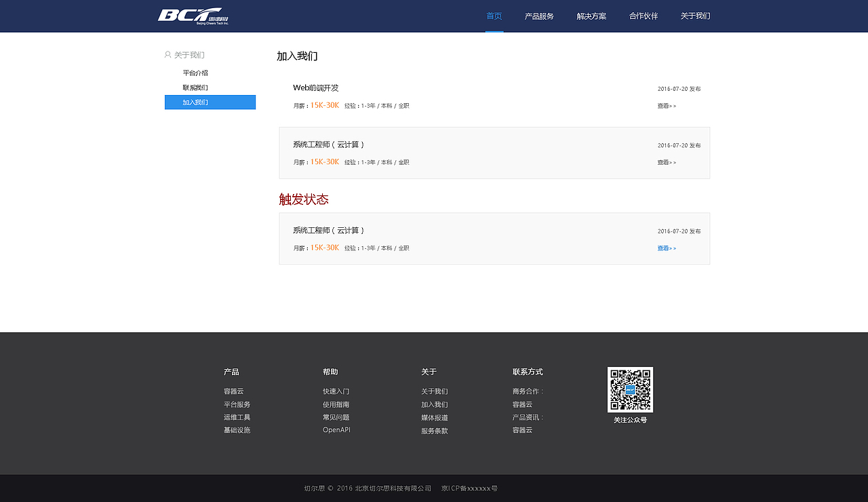This screenshot has height=502, width=868.
Task: Click the blue 查看>> link in the bottom job card
Action: click(x=667, y=248)
